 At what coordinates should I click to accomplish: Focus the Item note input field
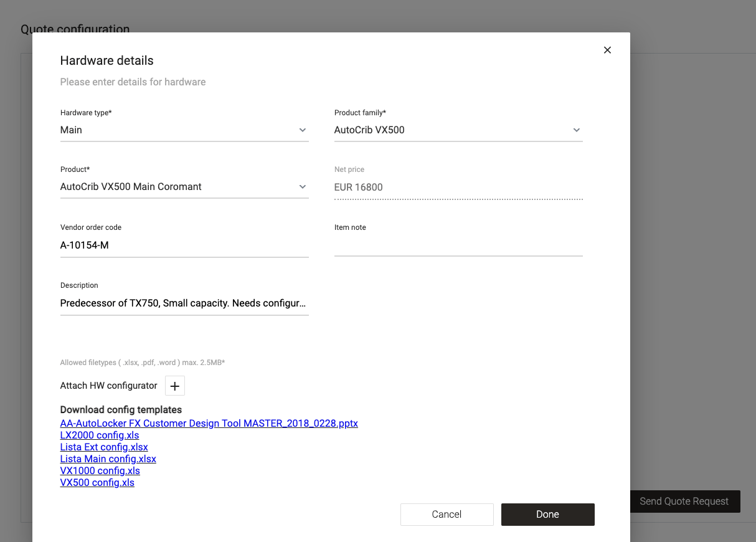click(458, 246)
